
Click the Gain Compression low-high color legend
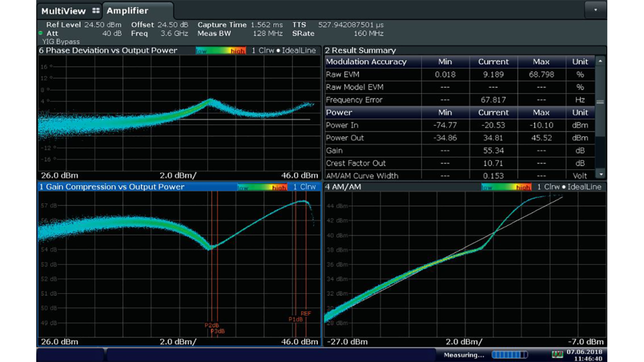click(x=262, y=187)
